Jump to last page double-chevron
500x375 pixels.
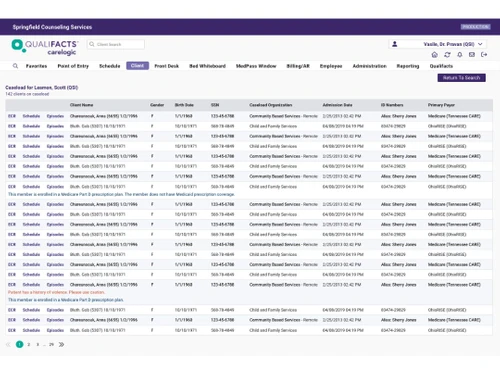61,344
